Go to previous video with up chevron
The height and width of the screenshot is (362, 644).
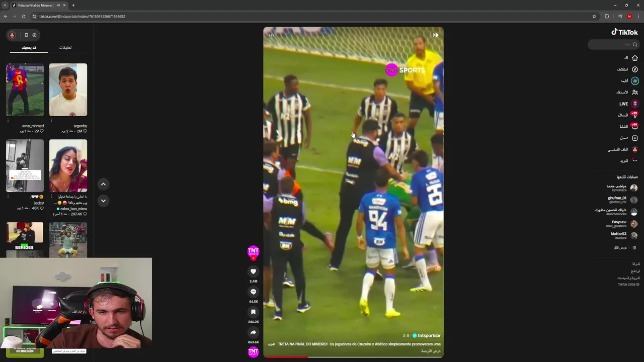103,184
